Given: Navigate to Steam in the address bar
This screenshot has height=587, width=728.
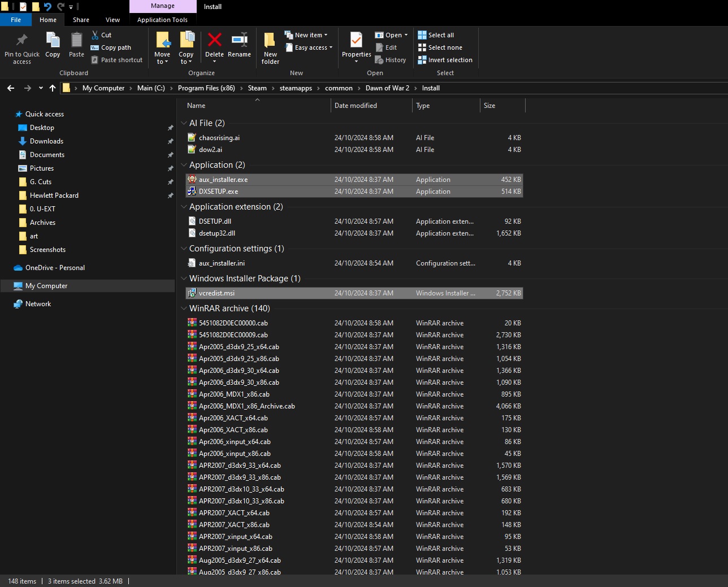Looking at the screenshot, I should [257, 88].
